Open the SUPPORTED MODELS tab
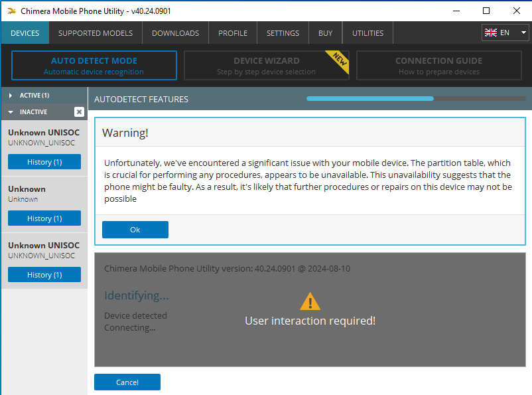Screen dimensions: 532x395 96,33
